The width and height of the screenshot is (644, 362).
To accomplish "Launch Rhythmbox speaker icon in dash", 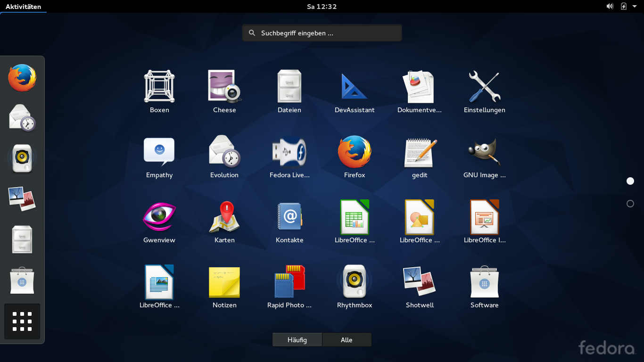I will pos(22,158).
